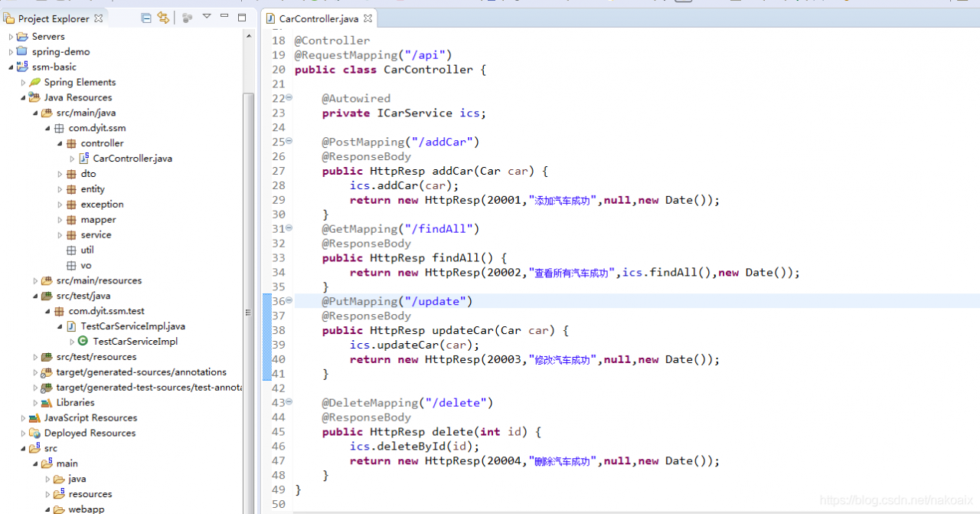
Task: Click the CarController.java file icon in tree
Action: 84,159
